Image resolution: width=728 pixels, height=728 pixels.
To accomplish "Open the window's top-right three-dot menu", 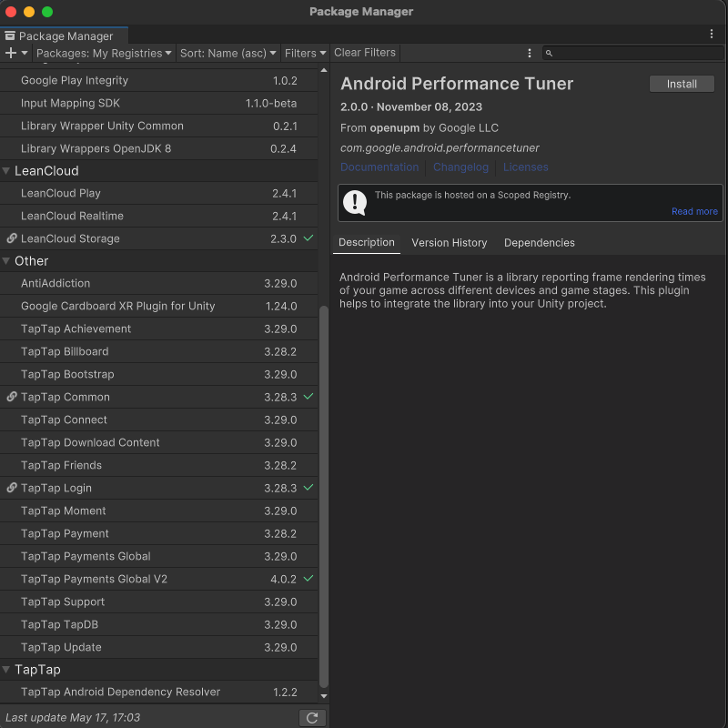I will point(712,33).
